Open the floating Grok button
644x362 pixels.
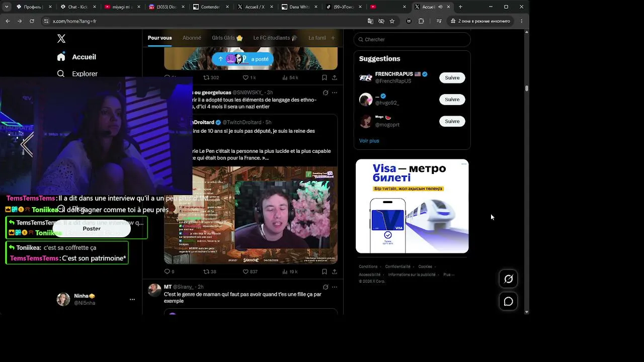(508, 279)
